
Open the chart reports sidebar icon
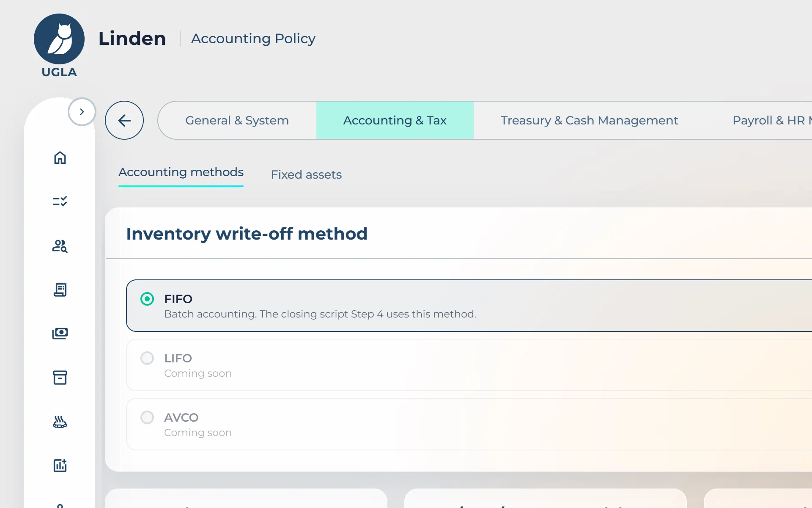[x=60, y=465]
